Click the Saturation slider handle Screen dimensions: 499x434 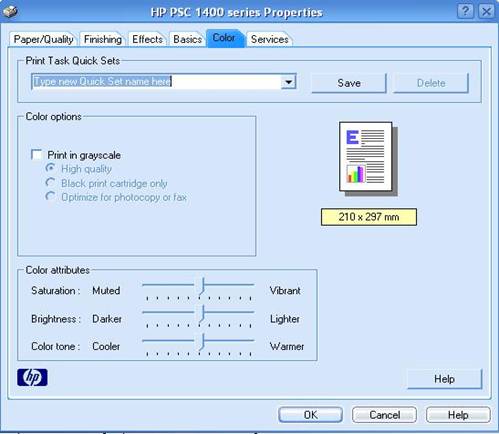(201, 286)
